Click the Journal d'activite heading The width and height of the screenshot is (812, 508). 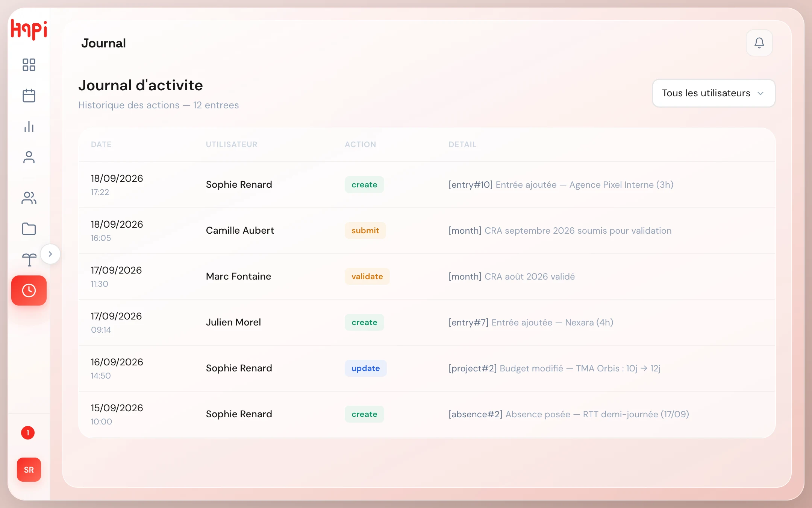point(141,85)
